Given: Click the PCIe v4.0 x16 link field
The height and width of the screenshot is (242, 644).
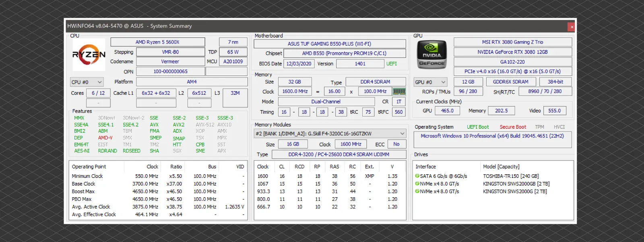Looking at the screenshot, I should coord(513,71).
